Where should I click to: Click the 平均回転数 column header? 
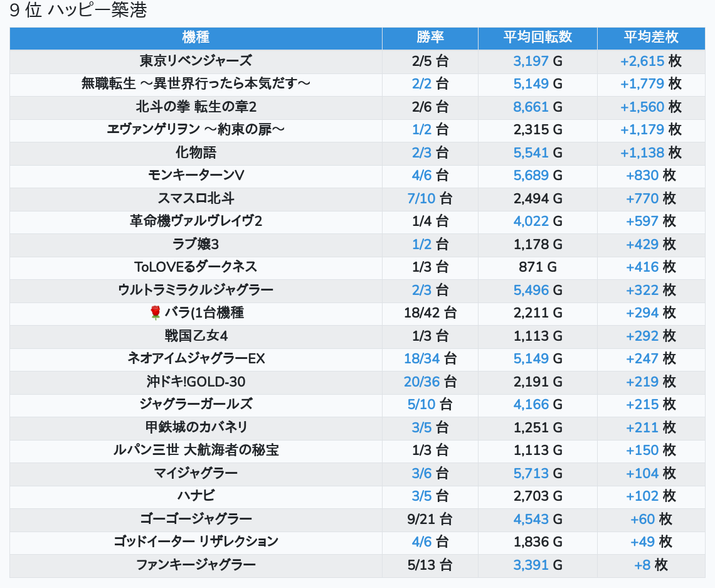(x=538, y=38)
